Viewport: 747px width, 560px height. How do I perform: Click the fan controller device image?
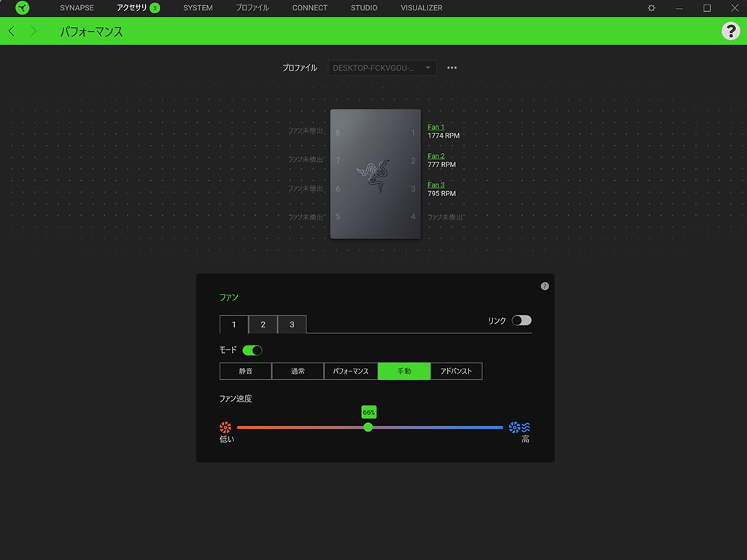click(376, 174)
